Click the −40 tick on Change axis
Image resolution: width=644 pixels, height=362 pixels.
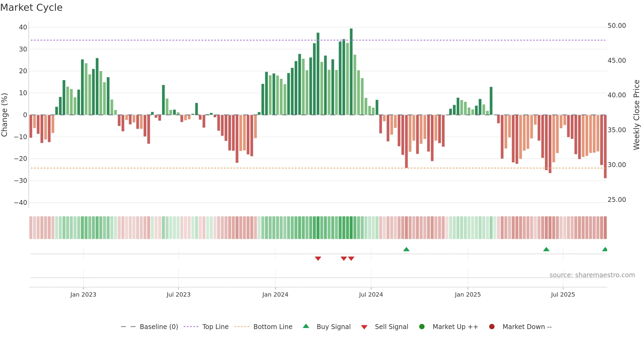(21, 203)
